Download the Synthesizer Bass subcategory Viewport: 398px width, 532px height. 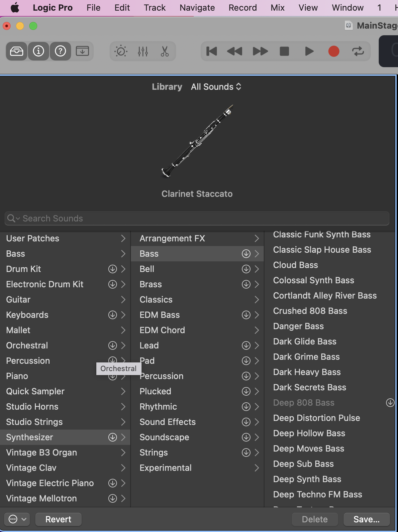[x=246, y=254]
